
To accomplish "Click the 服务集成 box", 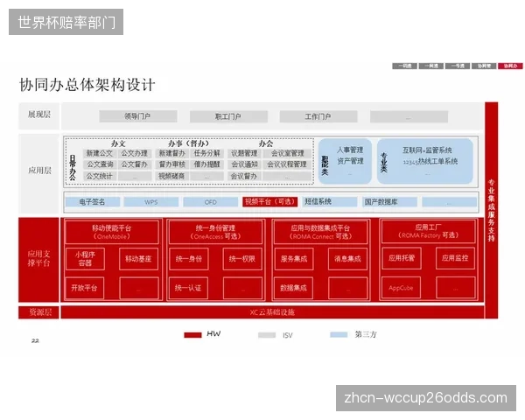I will point(294,259).
